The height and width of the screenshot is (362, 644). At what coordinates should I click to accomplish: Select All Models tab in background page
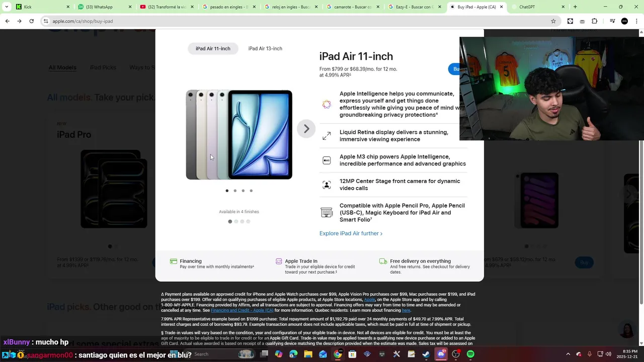click(62, 67)
